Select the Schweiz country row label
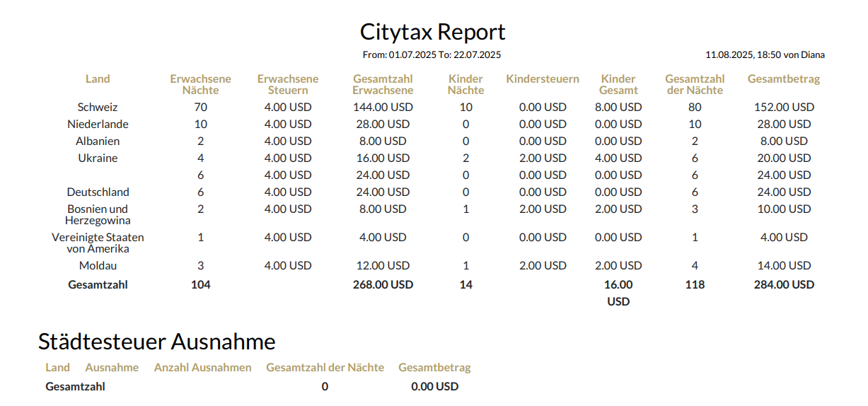The height and width of the screenshot is (406, 868). pyautogui.click(x=98, y=108)
